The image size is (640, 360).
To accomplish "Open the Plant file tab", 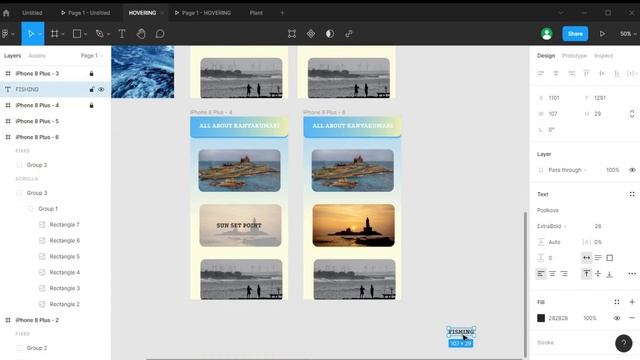I will (x=256, y=13).
